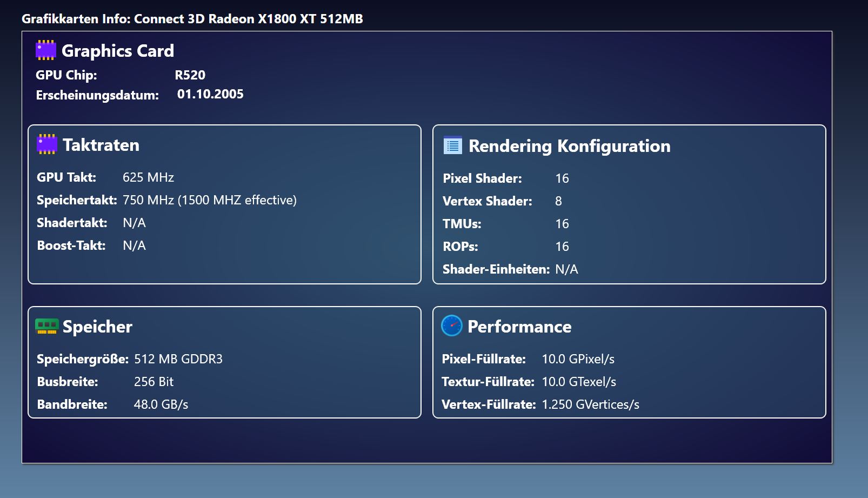Image resolution: width=868 pixels, height=498 pixels.
Task: Click the Vertex Shader value 8
Action: click(x=558, y=201)
